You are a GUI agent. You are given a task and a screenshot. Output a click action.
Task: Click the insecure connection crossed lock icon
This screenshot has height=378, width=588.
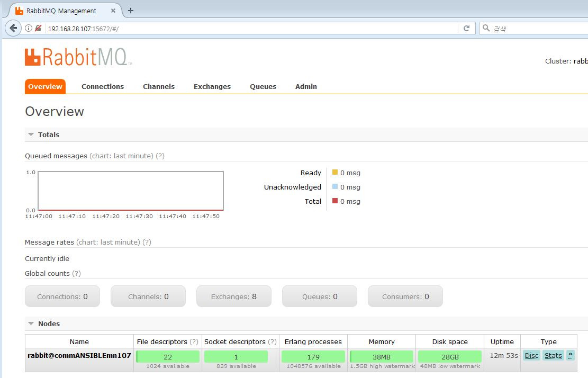point(38,28)
